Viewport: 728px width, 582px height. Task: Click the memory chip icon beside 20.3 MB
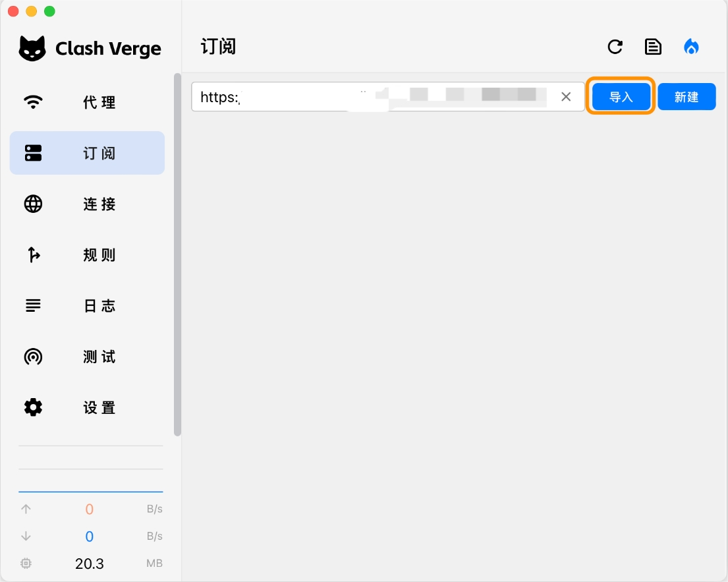tap(26, 564)
